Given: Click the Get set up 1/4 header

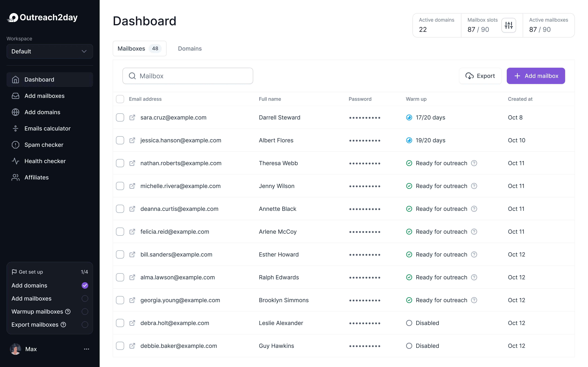Looking at the screenshot, I should [x=50, y=272].
